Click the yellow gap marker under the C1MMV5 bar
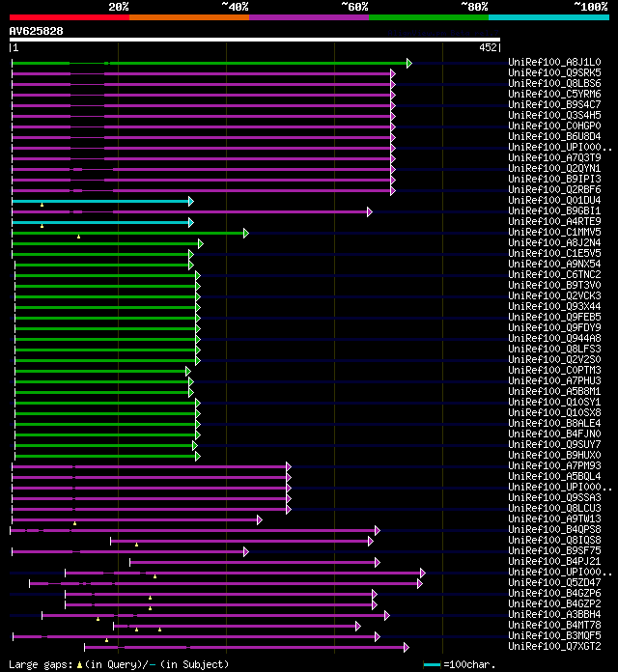 79,237
